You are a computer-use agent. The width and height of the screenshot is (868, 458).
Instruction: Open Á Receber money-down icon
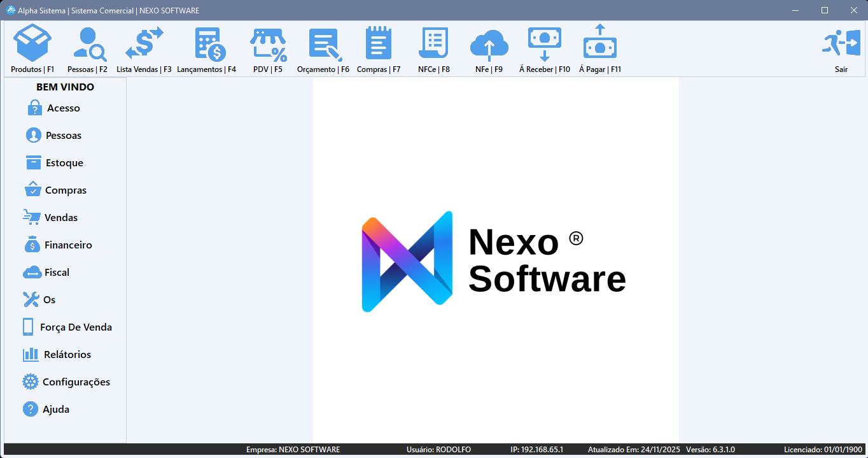[545, 45]
